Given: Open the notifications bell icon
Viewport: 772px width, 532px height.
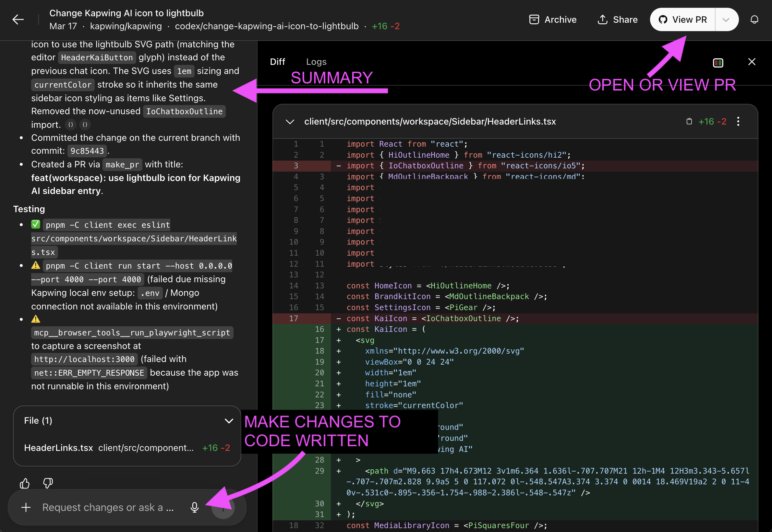Looking at the screenshot, I should [754, 20].
